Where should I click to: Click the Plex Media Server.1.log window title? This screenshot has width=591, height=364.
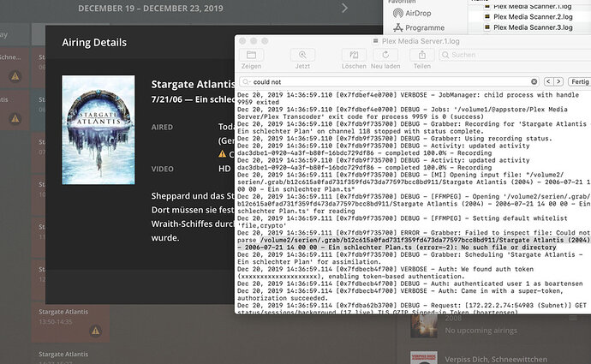pos(421,41)
